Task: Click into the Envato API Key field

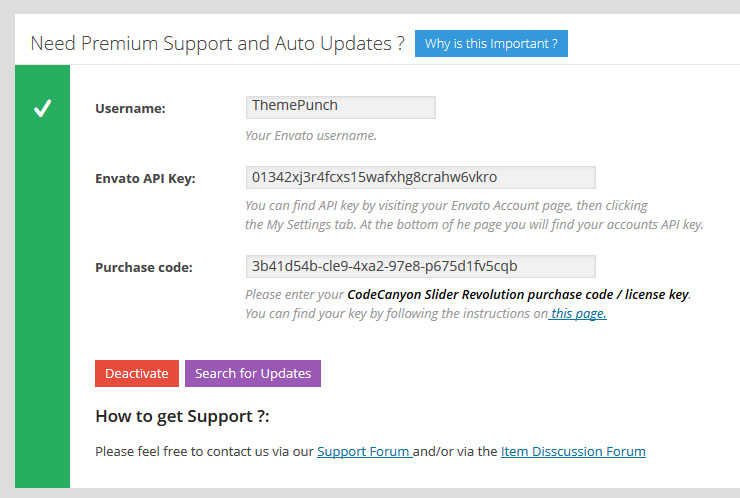Action: click(420, 177)
